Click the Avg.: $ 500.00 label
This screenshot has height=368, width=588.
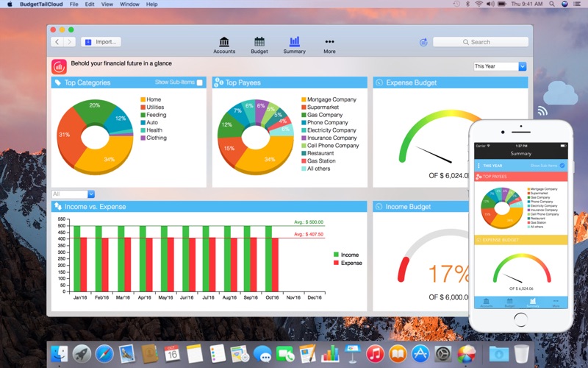[309, 222]
